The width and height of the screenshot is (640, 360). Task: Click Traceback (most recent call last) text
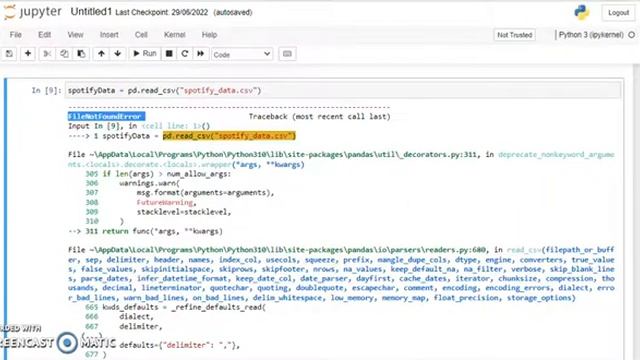320,116
